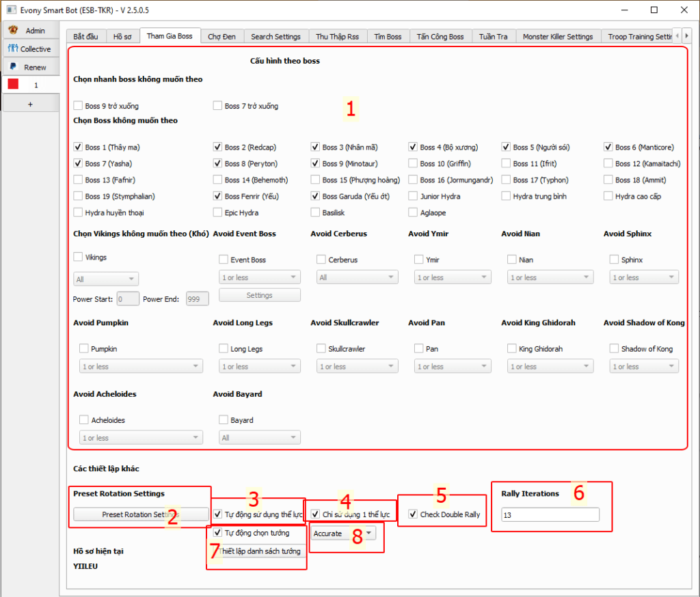The width and height of the screenshot is (700, 597).
Task: Switch to the Chợ Đen tab
Action: click(221, 36)
